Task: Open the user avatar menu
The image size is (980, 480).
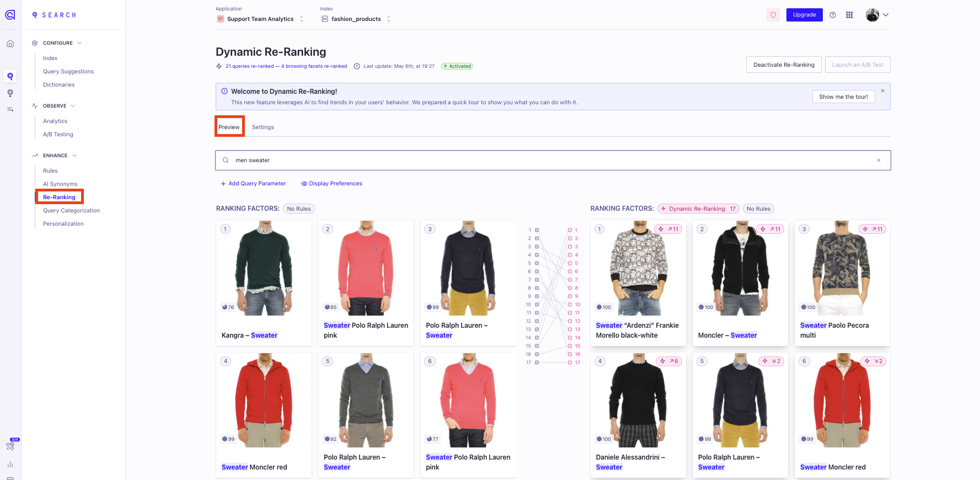Action: click(877, 15)
